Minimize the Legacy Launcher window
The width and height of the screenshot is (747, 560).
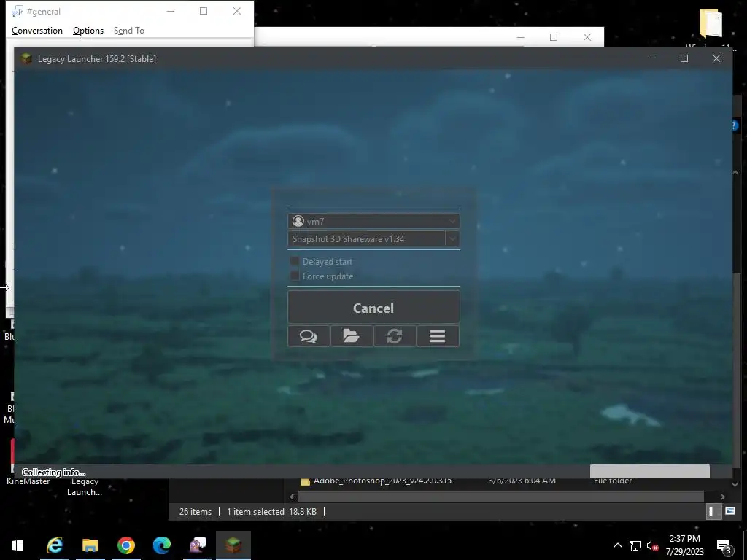pos(652,58)
